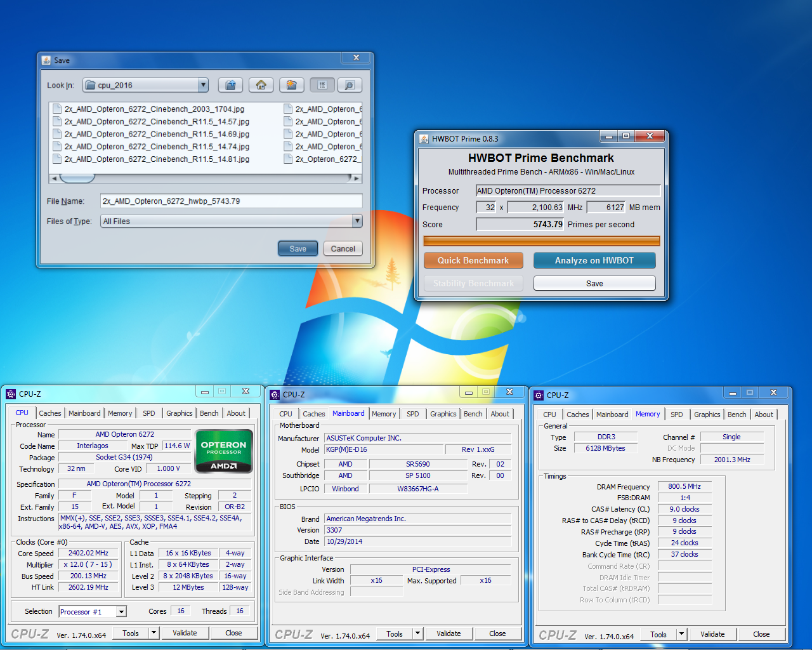
Task: Open Mainboard tab in CPU window
Action: click(x=84, y=413)
